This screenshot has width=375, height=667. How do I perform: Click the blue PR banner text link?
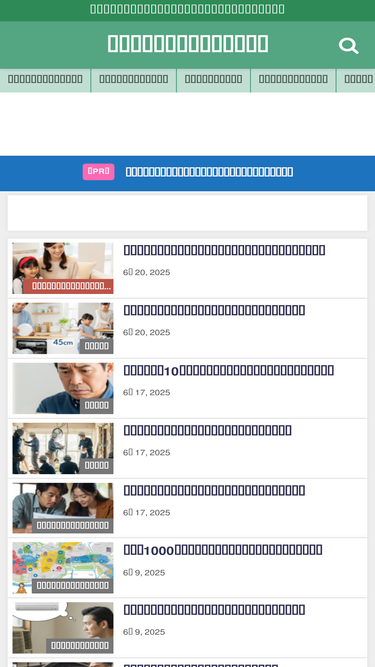tap(209, 172)
